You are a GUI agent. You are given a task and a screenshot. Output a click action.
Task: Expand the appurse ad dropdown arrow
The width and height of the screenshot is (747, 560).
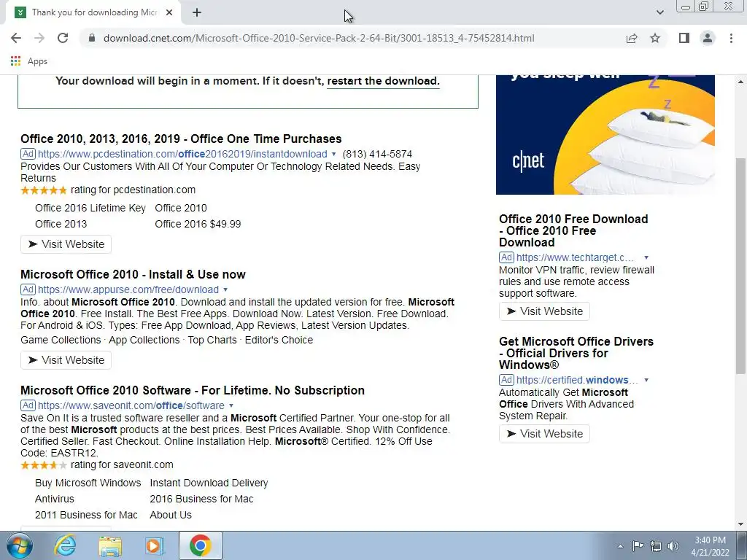coord(225,290)
